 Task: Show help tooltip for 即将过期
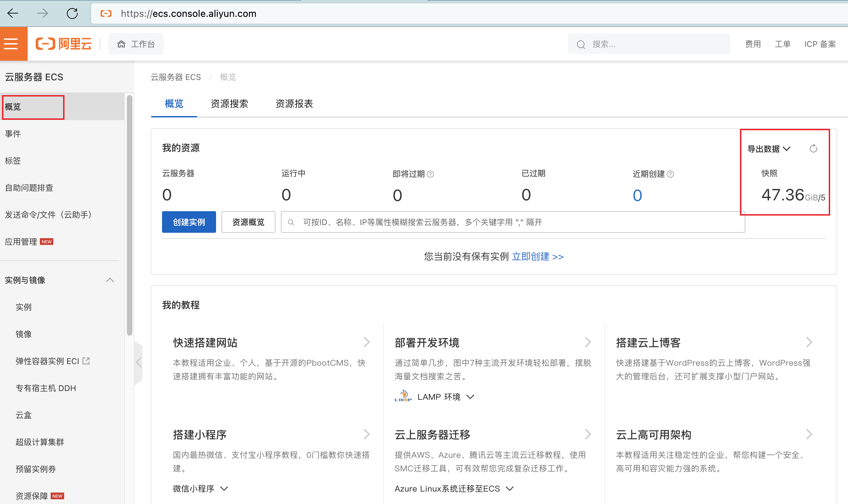coord(430,174)
